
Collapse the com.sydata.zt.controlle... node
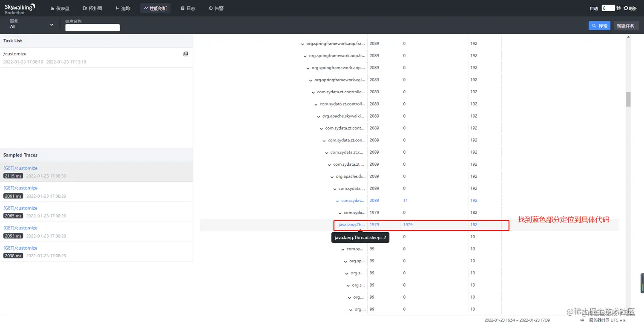(313, 92)
